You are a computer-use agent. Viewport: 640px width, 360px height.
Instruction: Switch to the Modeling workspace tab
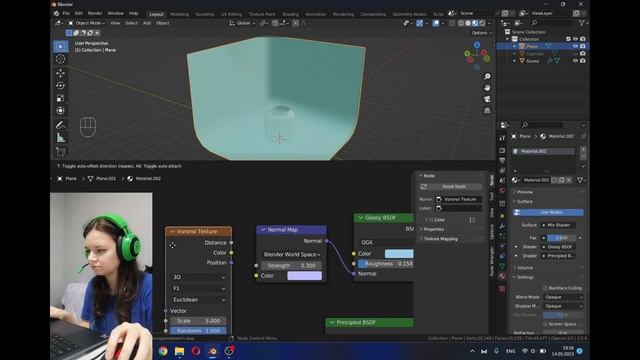180,14
